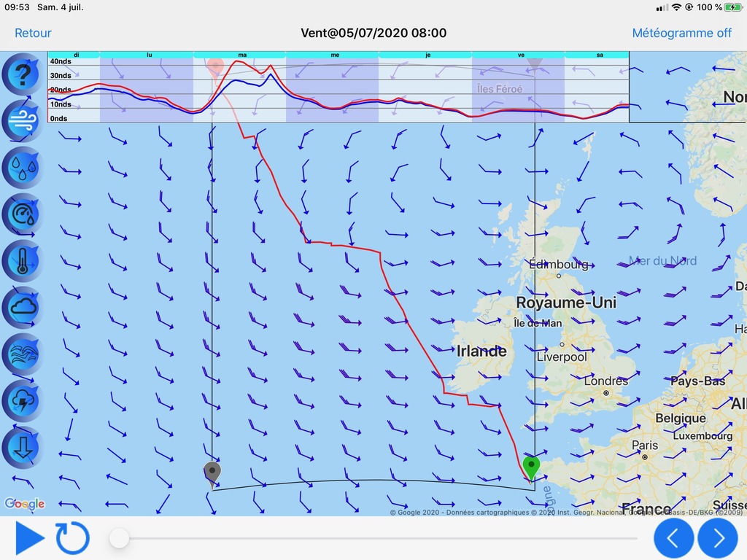Screen dimensions: 747x560
Task: Reset animation with the reload icon
Action: pyautogui.click(x=72, y=538)
